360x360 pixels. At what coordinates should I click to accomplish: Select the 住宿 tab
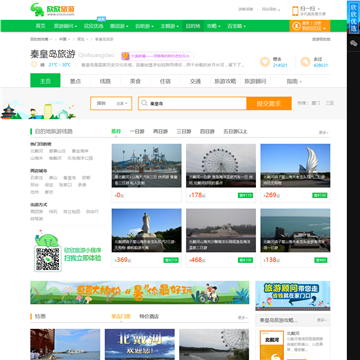(165, 81)
